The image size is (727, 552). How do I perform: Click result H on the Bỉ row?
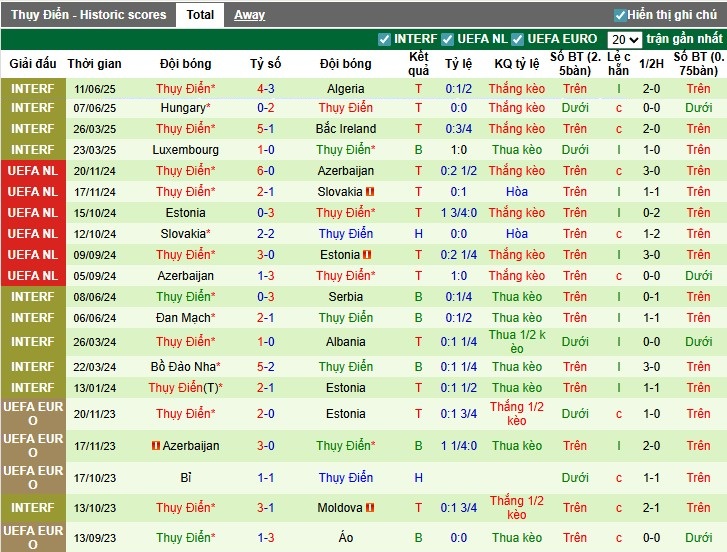(x=419, y=477)
